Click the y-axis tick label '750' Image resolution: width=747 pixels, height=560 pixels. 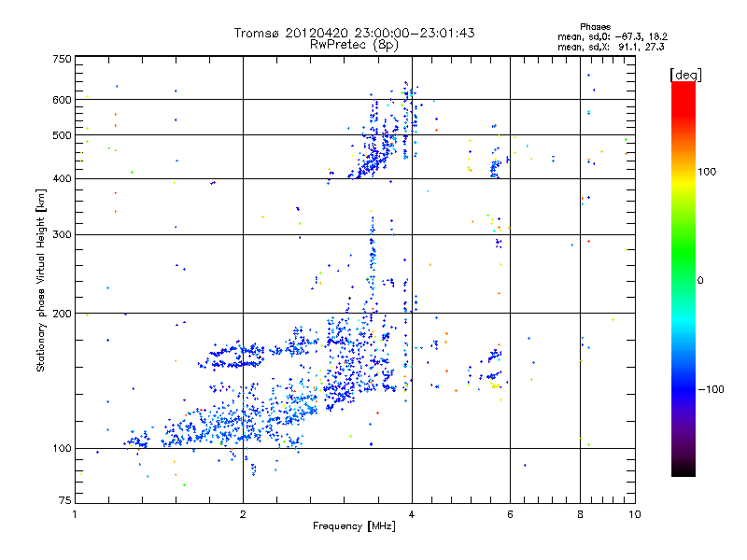click(62, 59)
